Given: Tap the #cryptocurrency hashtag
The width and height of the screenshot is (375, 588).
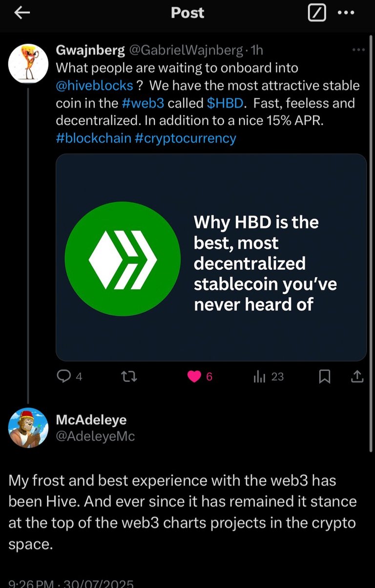Looking at the screenshot, I should pos(186,138).
